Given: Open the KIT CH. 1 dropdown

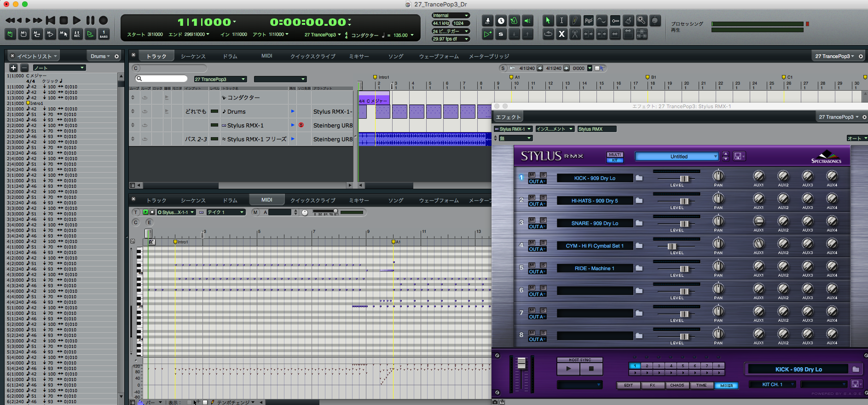Looking at the screenshot, I should click(x=772, y=384).
